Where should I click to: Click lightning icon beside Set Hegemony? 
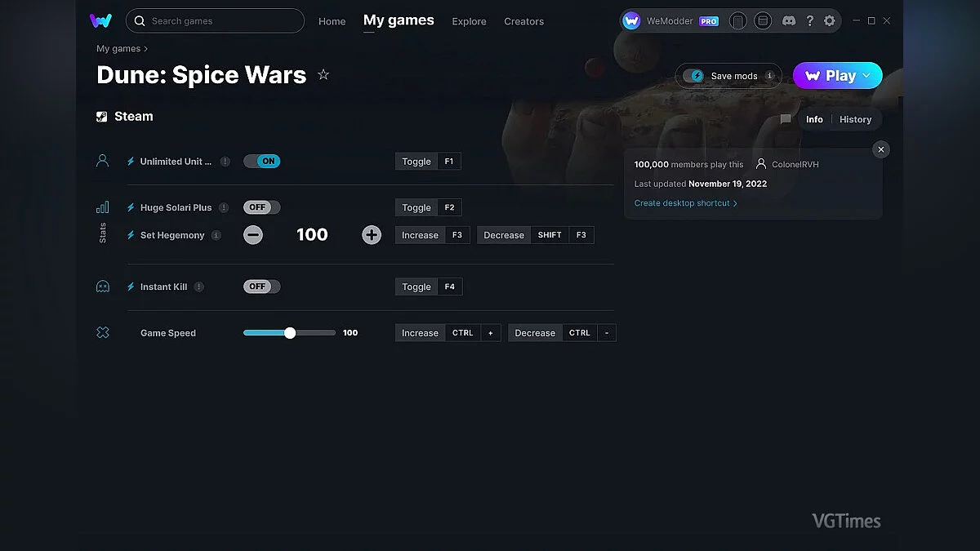pos(131,235)
